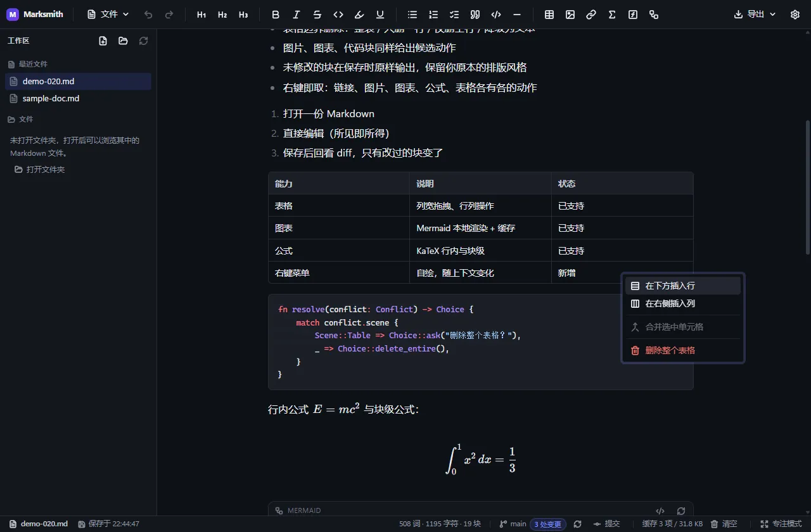Screen dimensions: 811x532
Task: Toggle strikethrough text formatting
Action: point(317,15)
